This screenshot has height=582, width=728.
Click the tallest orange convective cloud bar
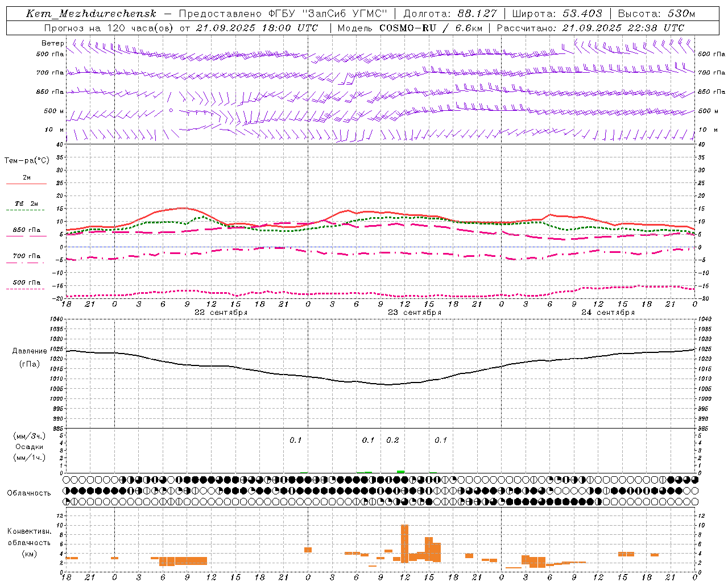pos(404,543)
